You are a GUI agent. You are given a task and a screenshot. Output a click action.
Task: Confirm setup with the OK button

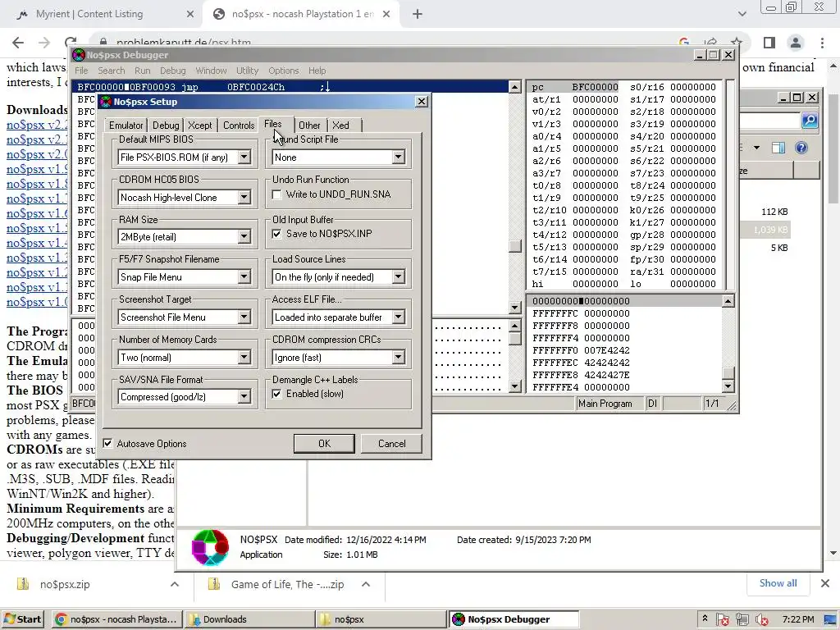(324, 444)
